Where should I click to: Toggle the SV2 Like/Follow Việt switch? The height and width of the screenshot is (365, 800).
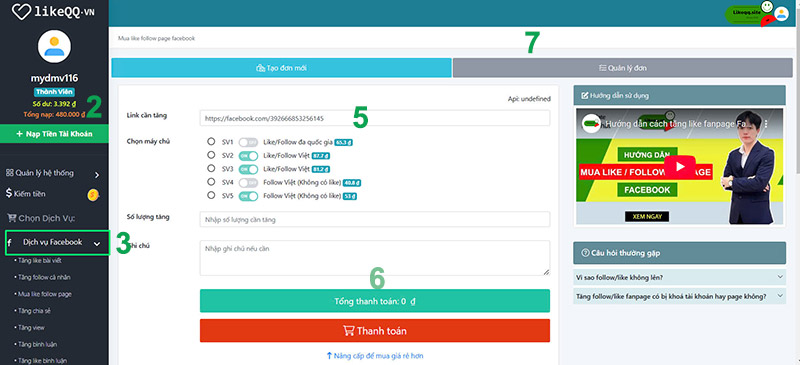248,155
